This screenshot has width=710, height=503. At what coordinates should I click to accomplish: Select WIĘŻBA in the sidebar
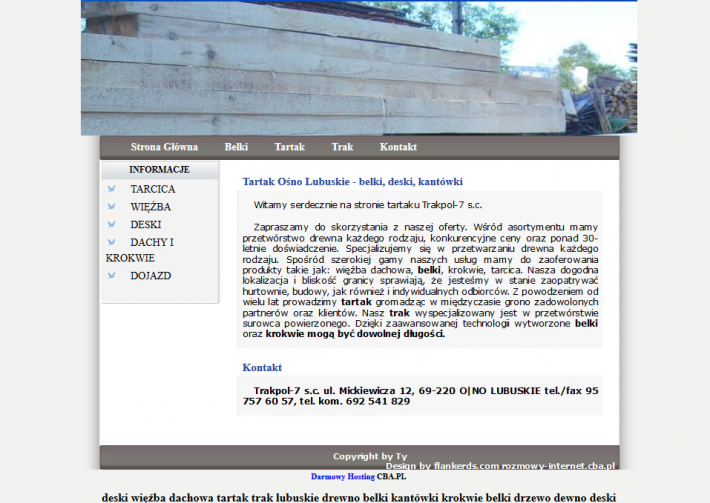point(150,207)
